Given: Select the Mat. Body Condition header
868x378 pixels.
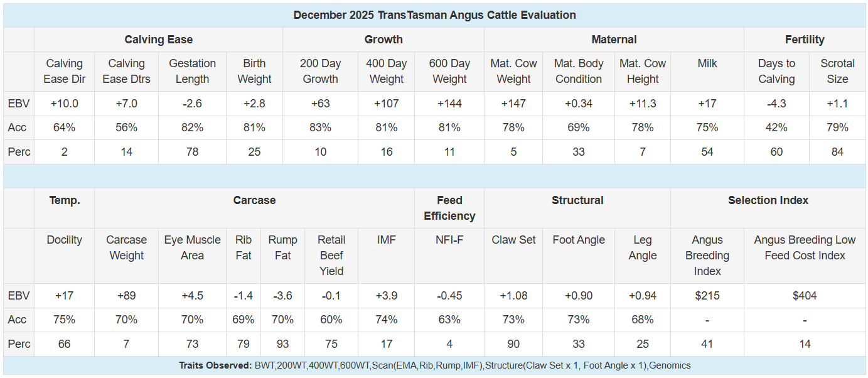Looking at the screenshot, I should (x=579, y=72).
